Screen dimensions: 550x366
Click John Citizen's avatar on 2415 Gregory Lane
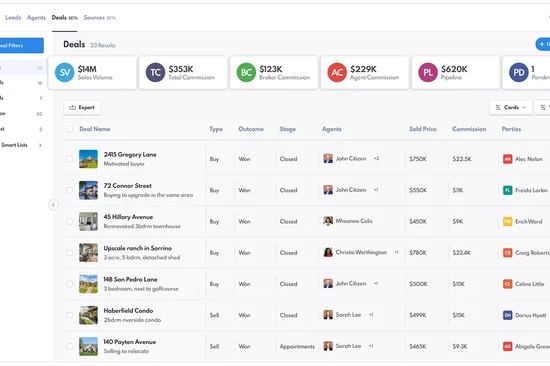(328, 159)
